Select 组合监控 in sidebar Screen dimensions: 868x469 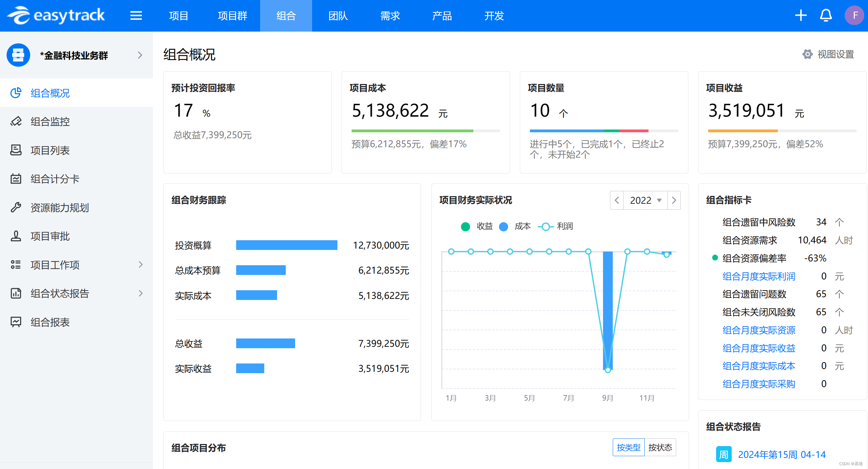click(76, 121)
